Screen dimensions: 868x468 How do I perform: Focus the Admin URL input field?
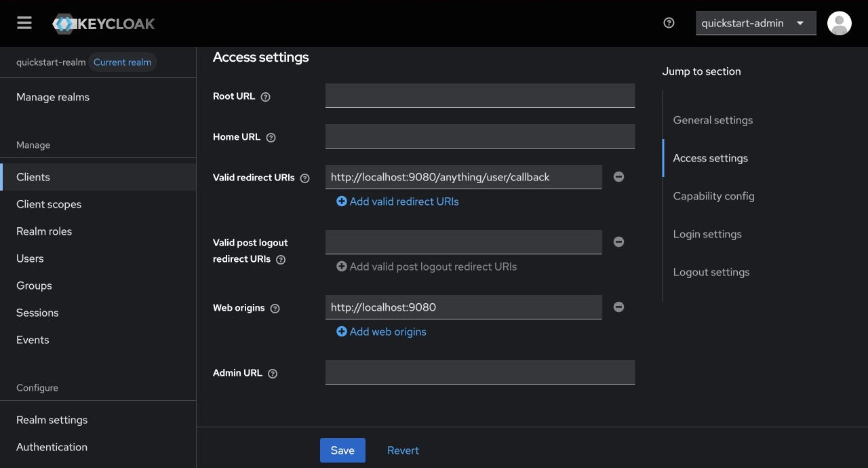(x=480, y=372)
